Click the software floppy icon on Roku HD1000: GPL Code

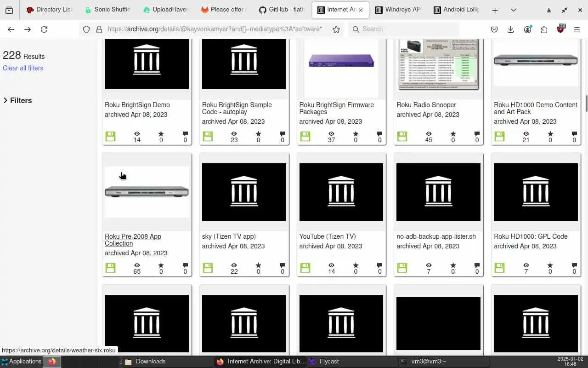click(500, 268)
